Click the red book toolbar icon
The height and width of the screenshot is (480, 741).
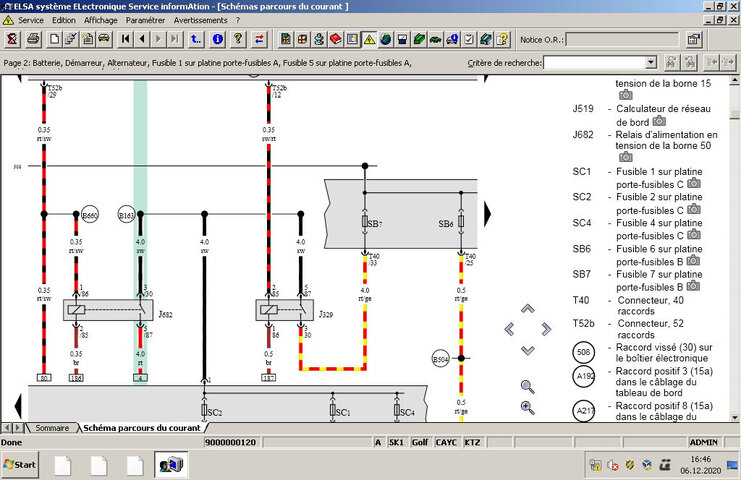[x=336, y=39]
